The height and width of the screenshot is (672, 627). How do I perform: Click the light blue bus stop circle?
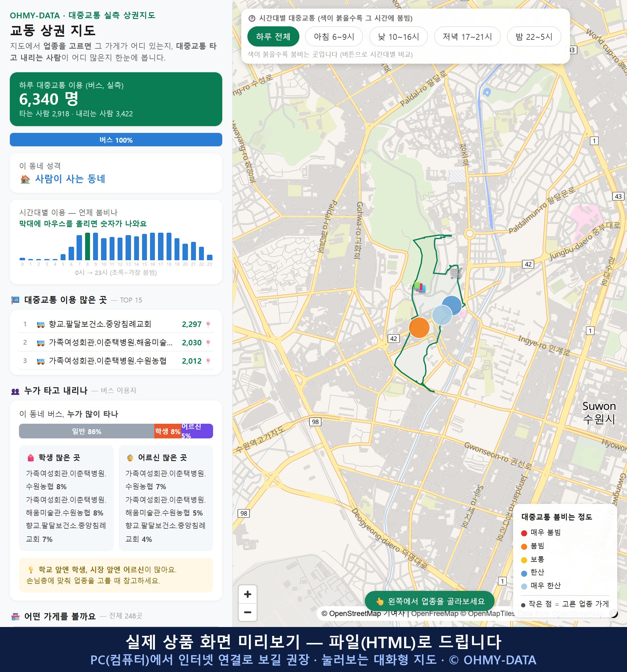click(442, 315)
